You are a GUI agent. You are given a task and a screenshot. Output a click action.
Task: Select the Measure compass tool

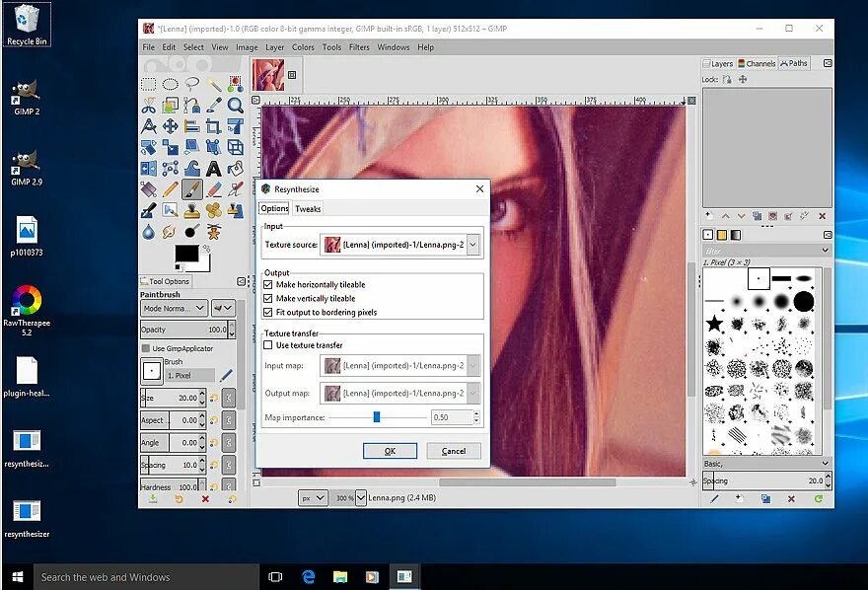(x=148, y=126)
